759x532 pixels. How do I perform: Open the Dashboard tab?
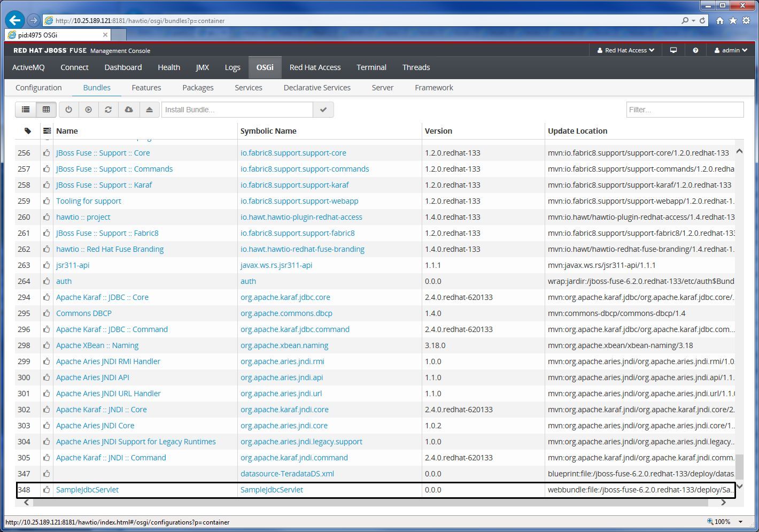(123, 67)
